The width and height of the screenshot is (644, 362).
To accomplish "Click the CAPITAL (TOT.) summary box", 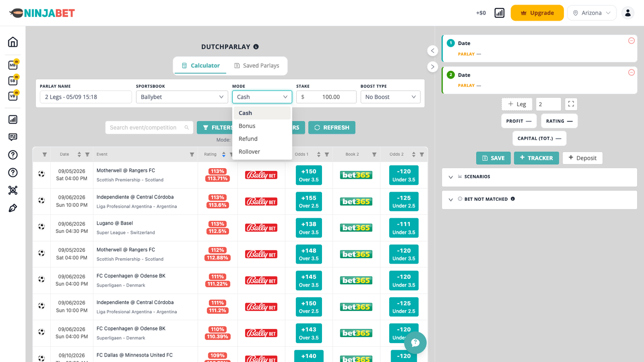I will [x=539, y=138].
